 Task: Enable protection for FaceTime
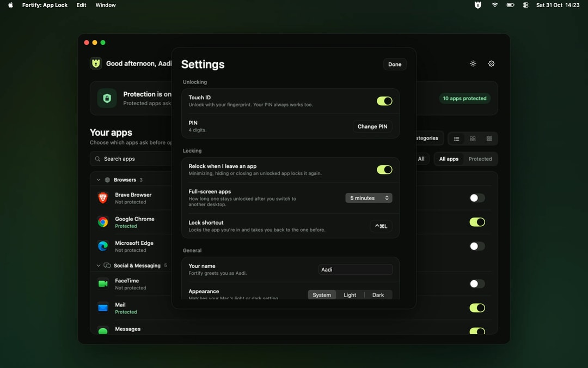(x=477, y=284)
